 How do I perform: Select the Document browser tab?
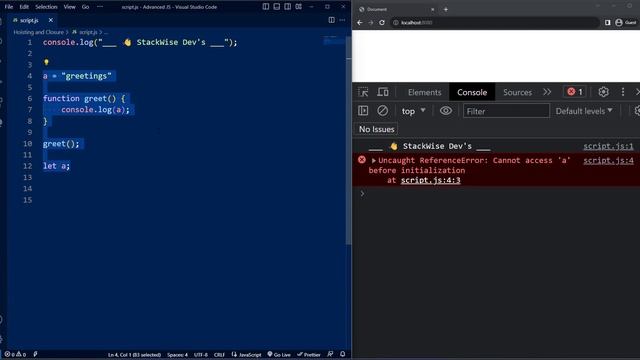396,9
